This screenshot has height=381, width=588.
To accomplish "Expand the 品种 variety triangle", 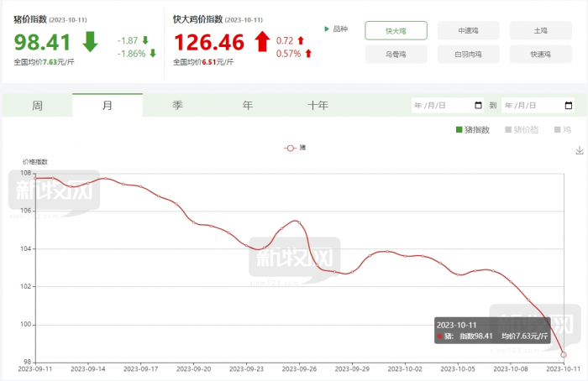I will (327, 29).
